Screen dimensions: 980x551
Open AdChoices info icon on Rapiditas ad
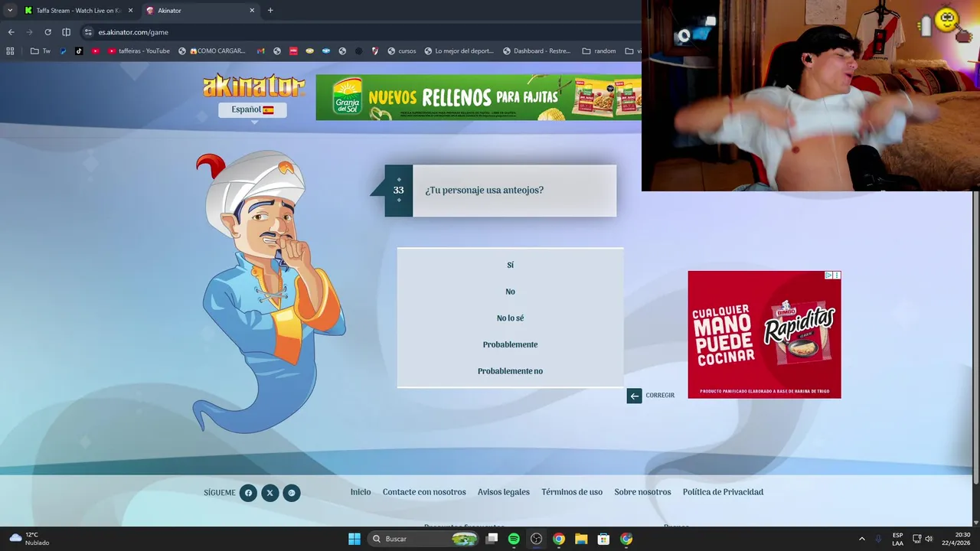[828, 275]
